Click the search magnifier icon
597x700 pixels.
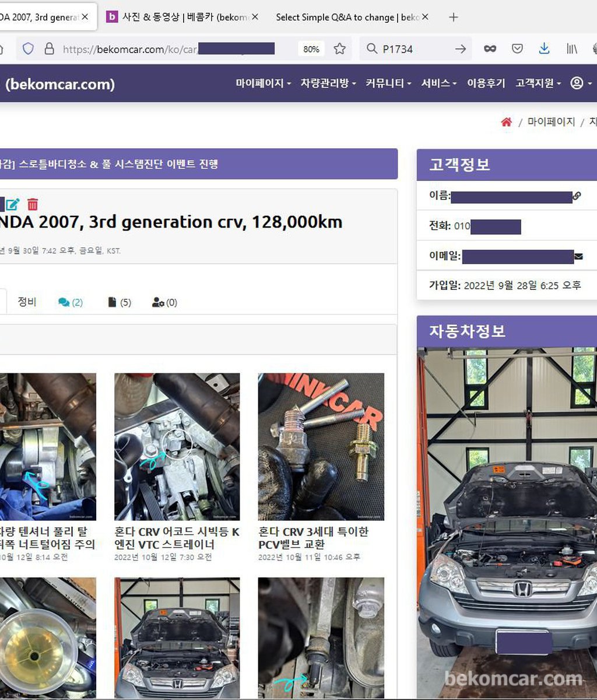[x=372, y=49]
